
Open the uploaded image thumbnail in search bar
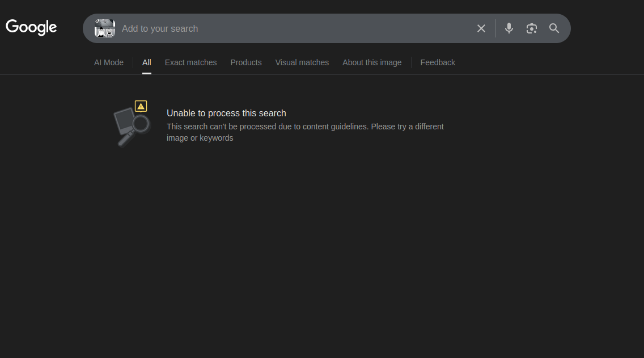point(105,28)
